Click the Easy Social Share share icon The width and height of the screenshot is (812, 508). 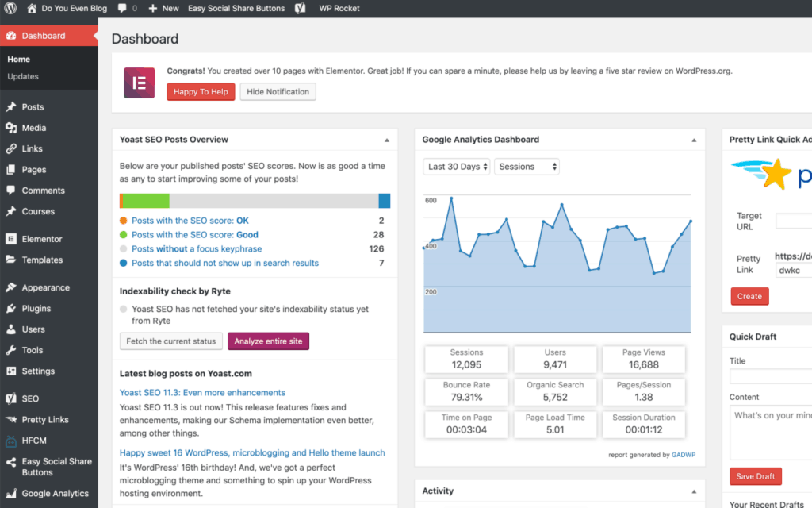tap(11, 463)
